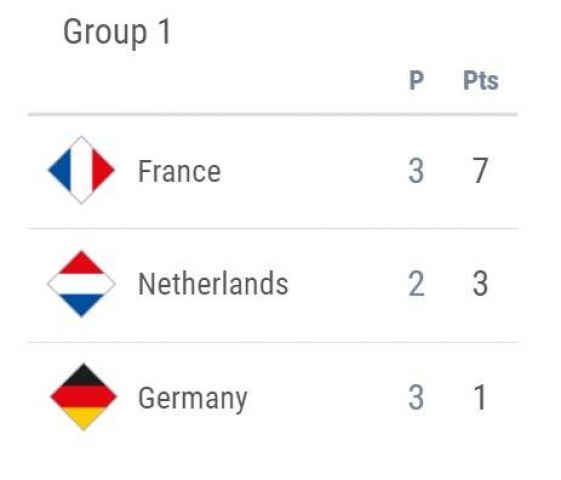Click the Group 1 heading
Screen dimensions: 561x480
coord(117,33)
